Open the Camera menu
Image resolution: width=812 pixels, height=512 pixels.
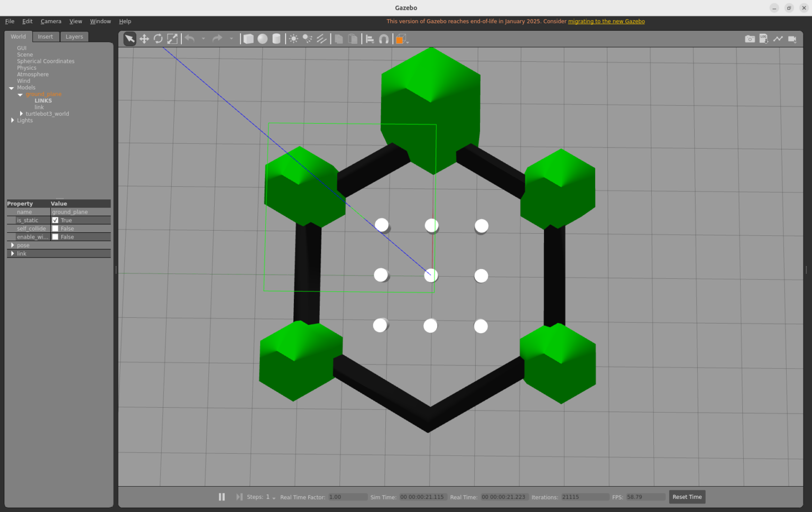[x=51, y=21]
